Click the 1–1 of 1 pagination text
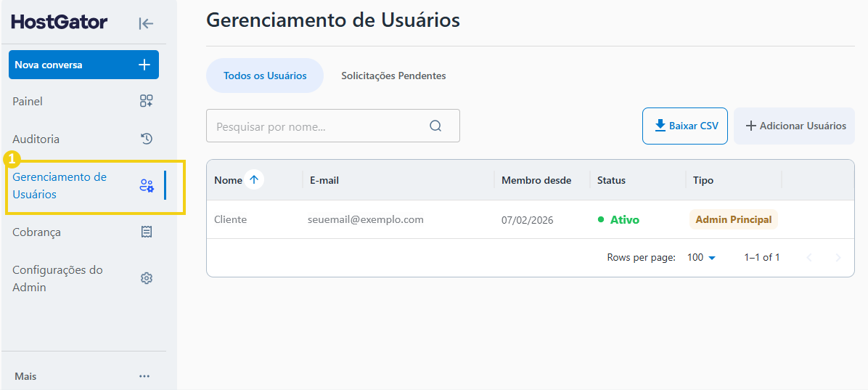The width and height of the screenshot is (868, 390). pos(762,258)
